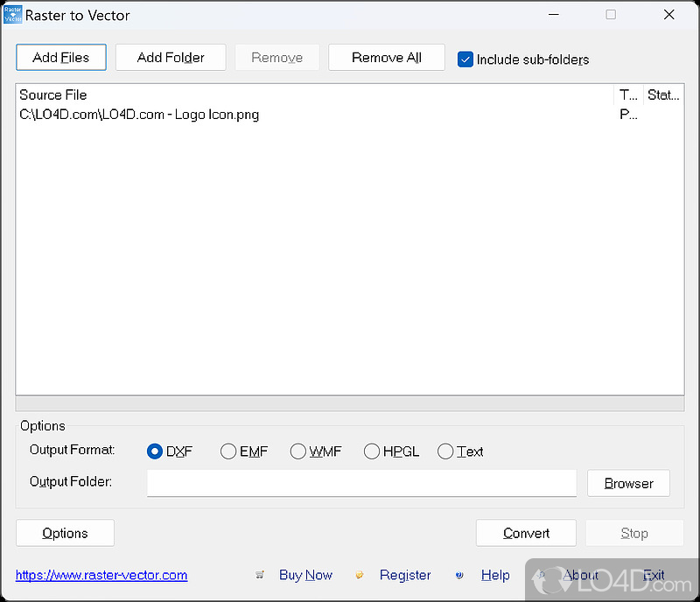
Task: Close the Raster to Vector window
Action: tap(668, 15)
